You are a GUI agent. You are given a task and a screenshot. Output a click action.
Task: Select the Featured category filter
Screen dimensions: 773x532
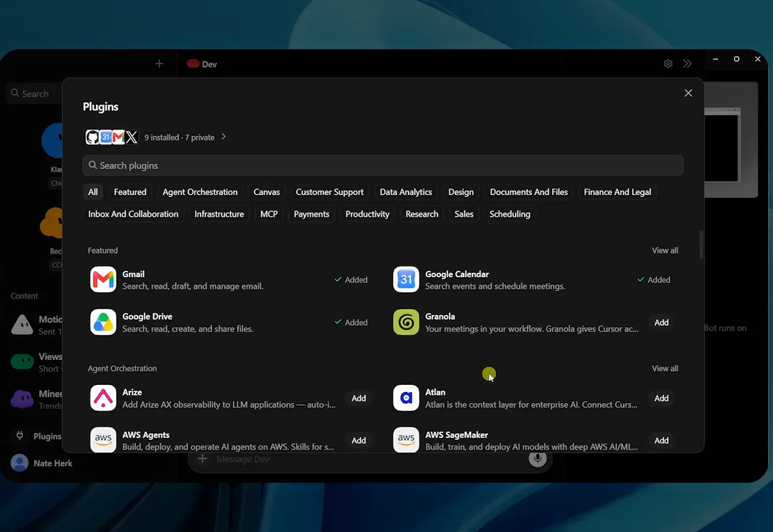130,192
